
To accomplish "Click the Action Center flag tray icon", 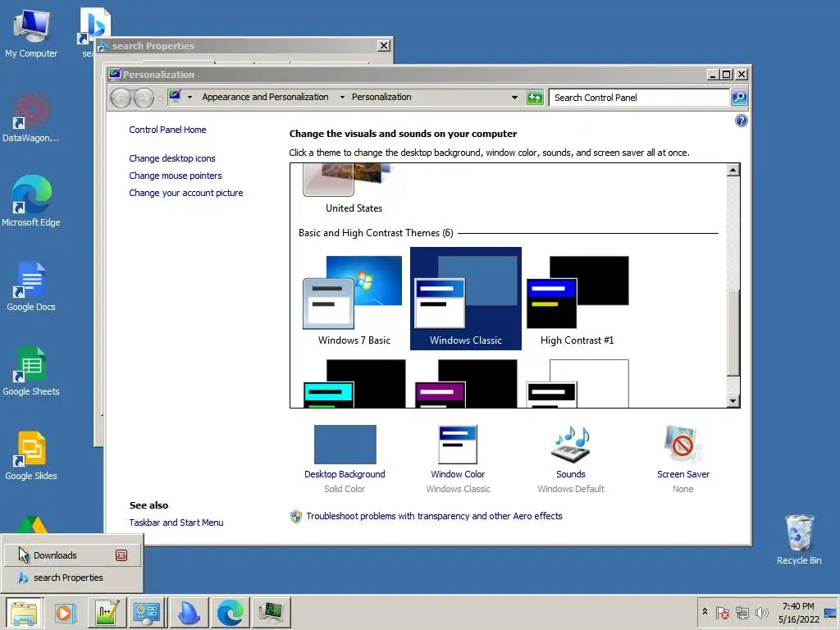I will click(x=722, y=612).
